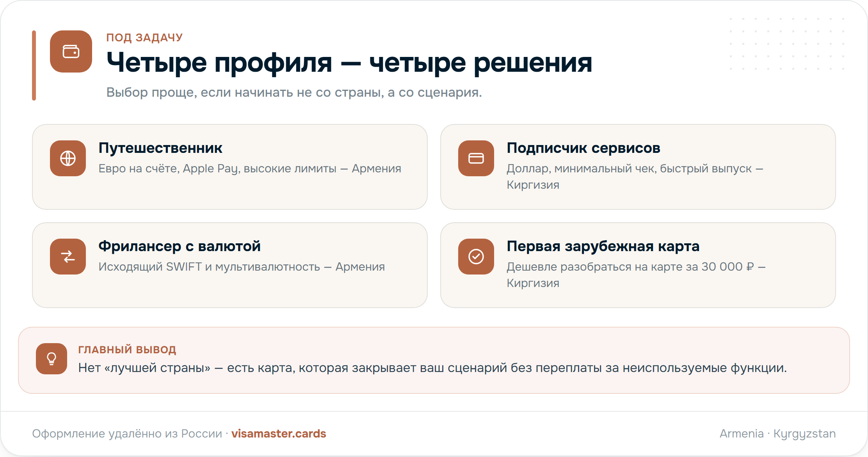
Task: Click the footer text Armenia · Kyrgyzstan
Action: pyautogui.click(x=778, y=434)
